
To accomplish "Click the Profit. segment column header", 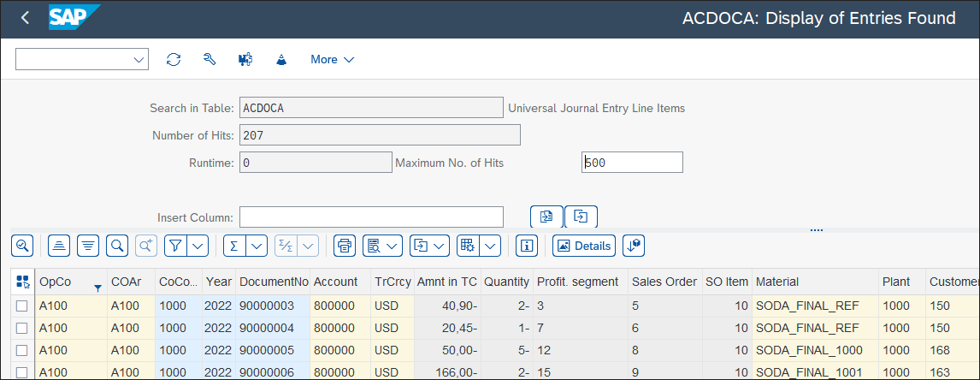I will tap(580, 282).
